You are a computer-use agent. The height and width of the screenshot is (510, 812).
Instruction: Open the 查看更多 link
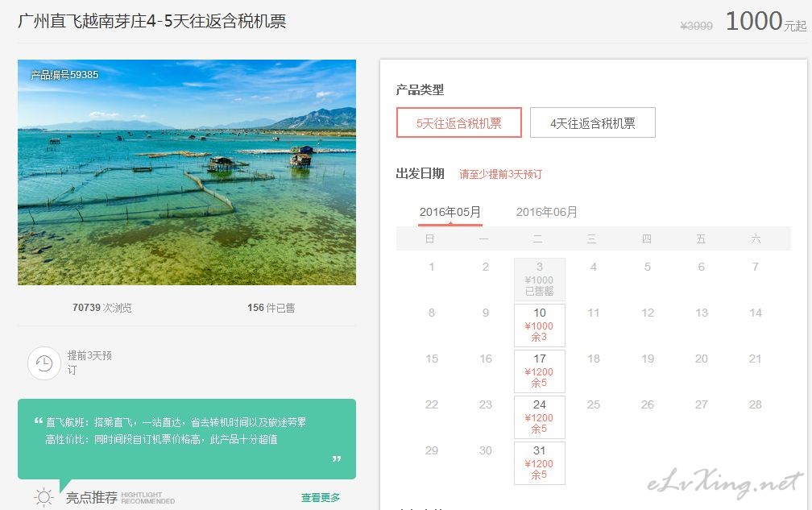[321, 498]
